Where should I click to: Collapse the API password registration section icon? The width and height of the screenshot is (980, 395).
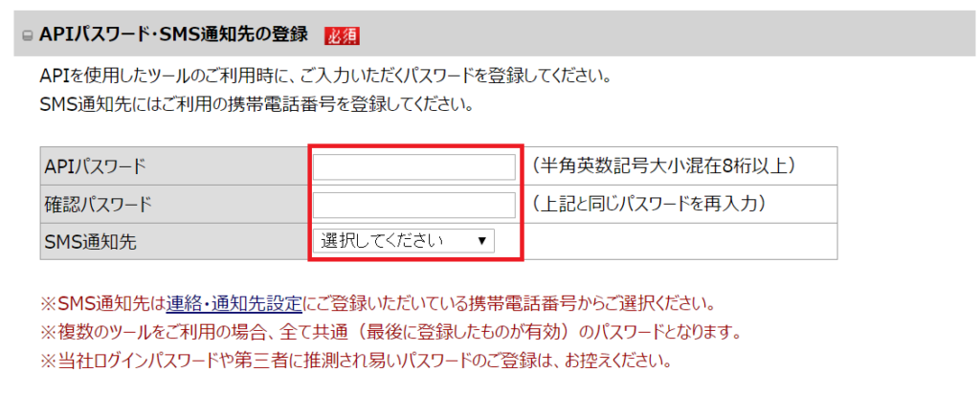pos(27,36)
